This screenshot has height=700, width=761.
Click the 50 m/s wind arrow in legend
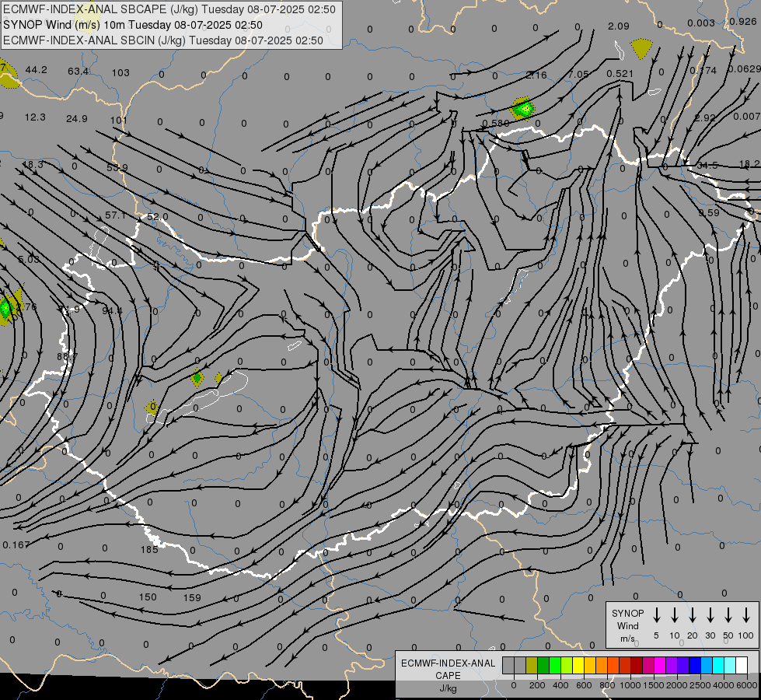728,615
